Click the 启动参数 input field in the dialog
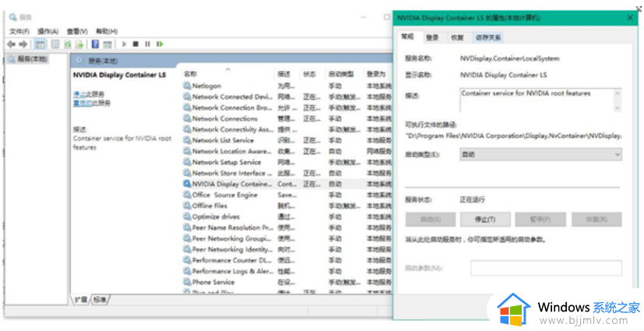Screen dimensions: 644x331 coord(546,268)
